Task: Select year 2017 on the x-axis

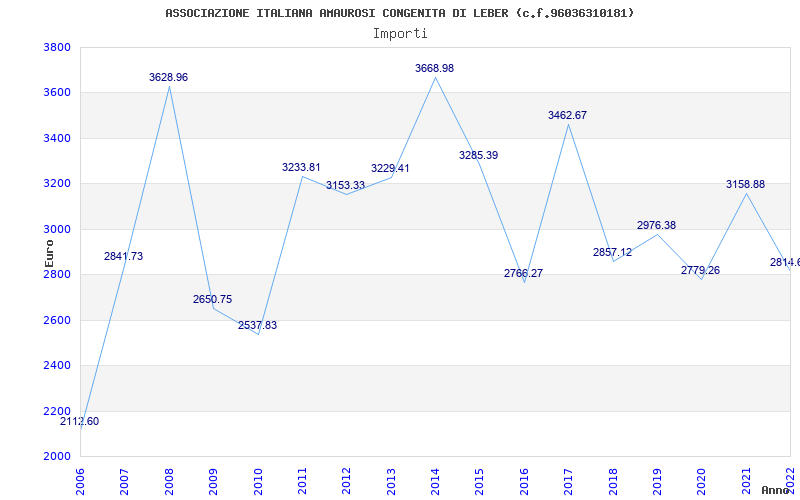Action: point(568,481)
